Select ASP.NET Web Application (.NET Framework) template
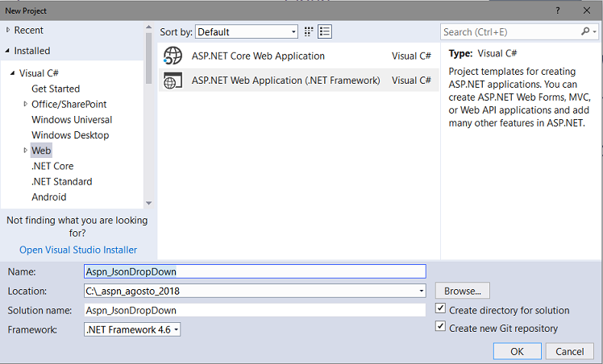Image resolution: width=603 pixels, height=364 pixels. pos(299,81)
